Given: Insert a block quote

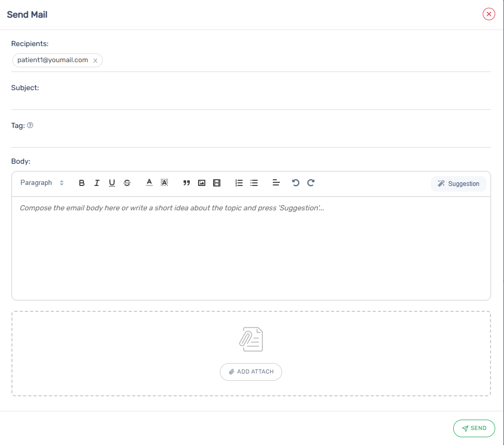Looking at the screenshot, I should pyautogui.click(x=187, y=183).
